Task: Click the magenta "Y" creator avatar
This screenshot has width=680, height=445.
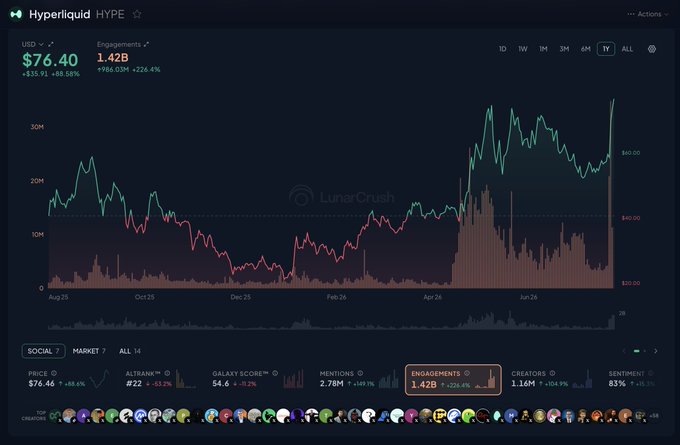Action: [411, 416]
